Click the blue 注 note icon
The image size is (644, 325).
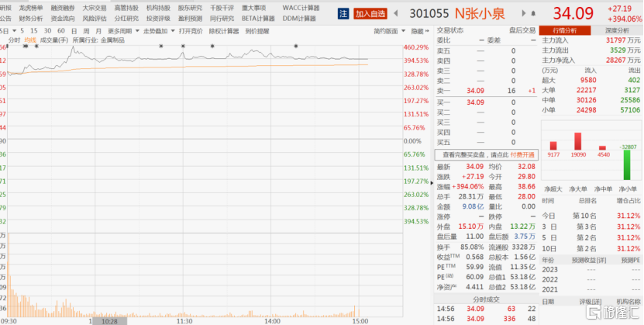click(343, 13)
